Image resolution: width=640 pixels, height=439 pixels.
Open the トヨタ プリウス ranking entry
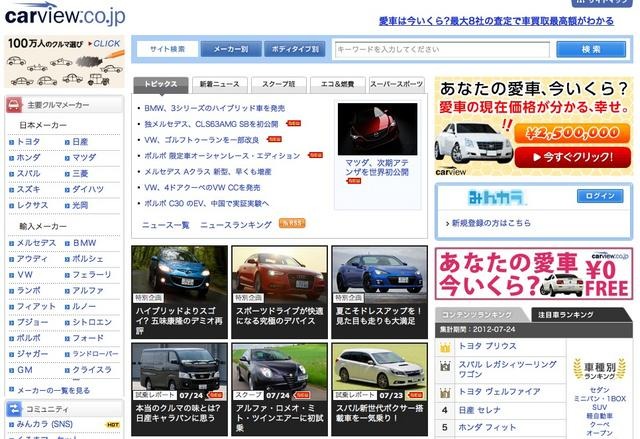click(x=487, y=346)
